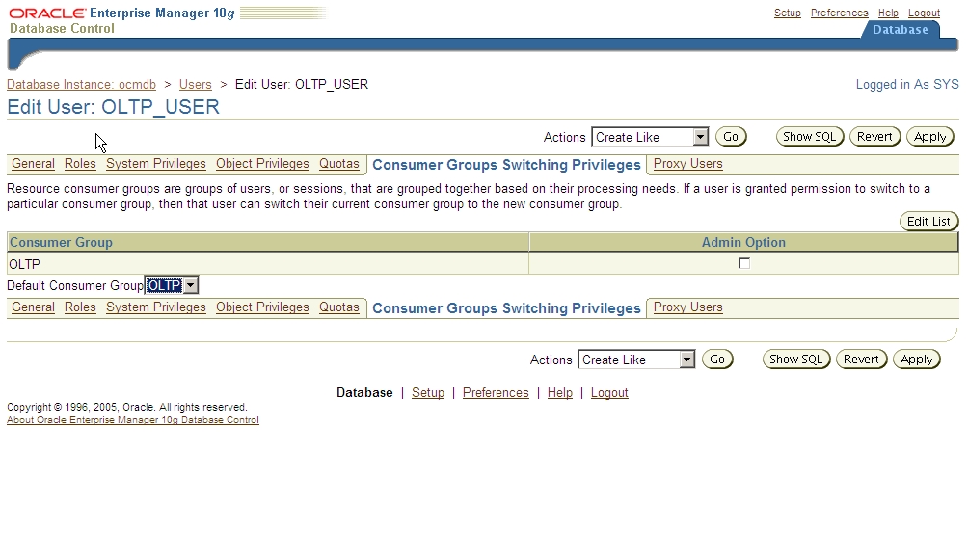Click the Default Consumer Group label
968x560 pixels.
click(x=74, y=285)
